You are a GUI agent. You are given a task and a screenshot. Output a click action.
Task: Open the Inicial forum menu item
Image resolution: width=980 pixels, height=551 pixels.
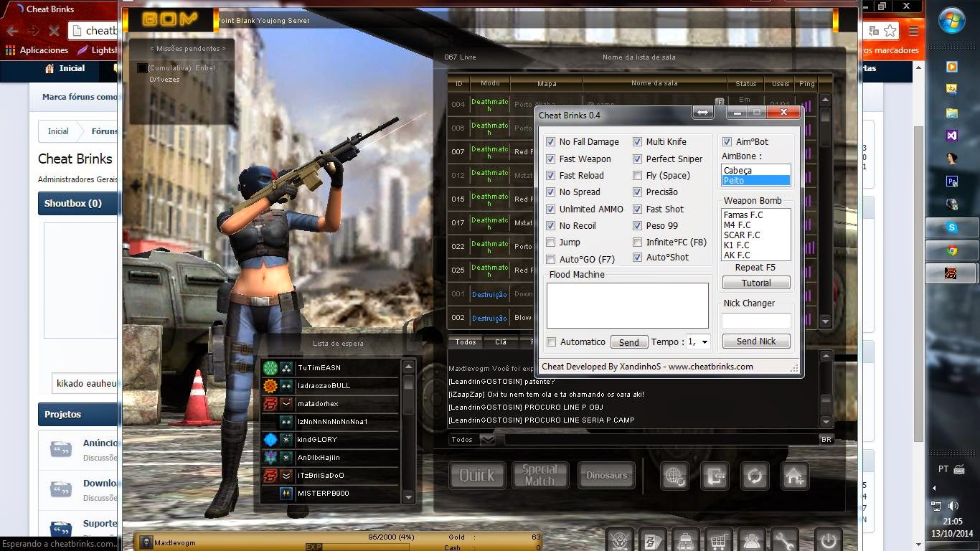tap(65, 68)
